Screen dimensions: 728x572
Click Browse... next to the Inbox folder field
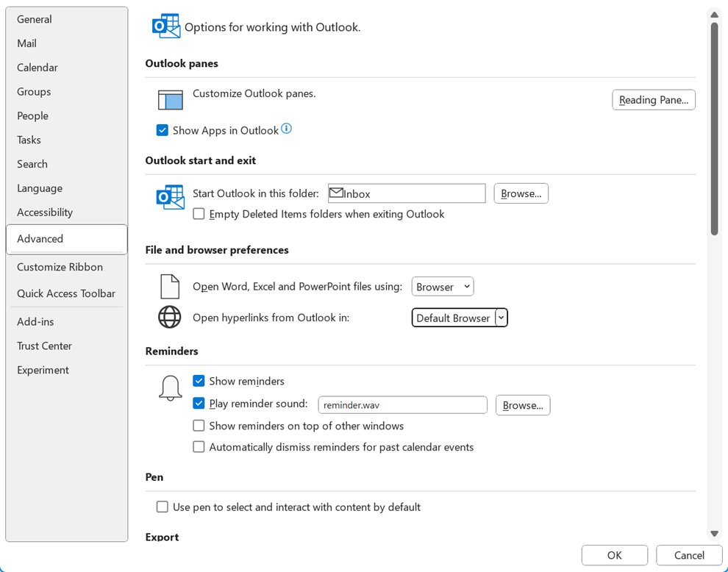pos(521,193)
